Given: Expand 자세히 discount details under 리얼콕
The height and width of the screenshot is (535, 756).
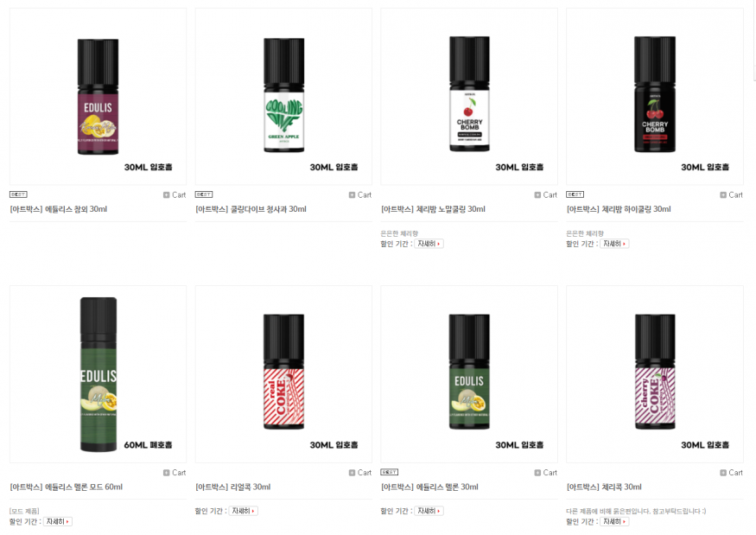Looking at the screenshot, I should 243,511.
